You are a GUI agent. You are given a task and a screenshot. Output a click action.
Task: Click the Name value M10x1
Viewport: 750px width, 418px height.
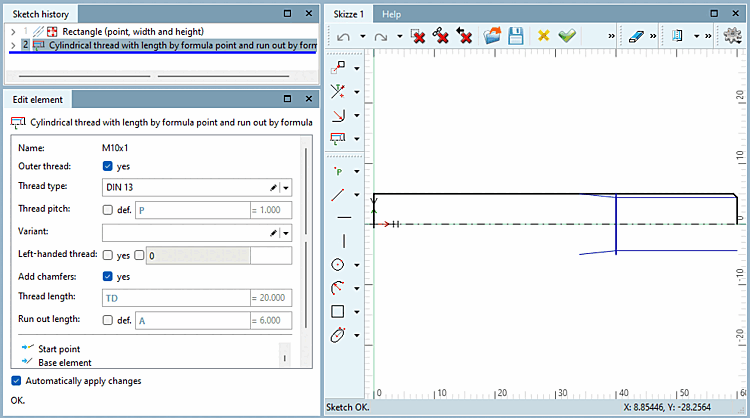tap(115, 148)
